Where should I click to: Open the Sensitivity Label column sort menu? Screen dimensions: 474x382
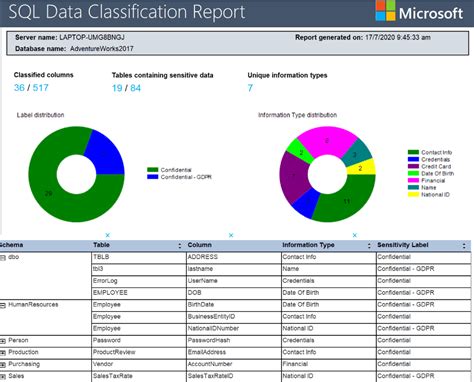[x=464, y=246]
